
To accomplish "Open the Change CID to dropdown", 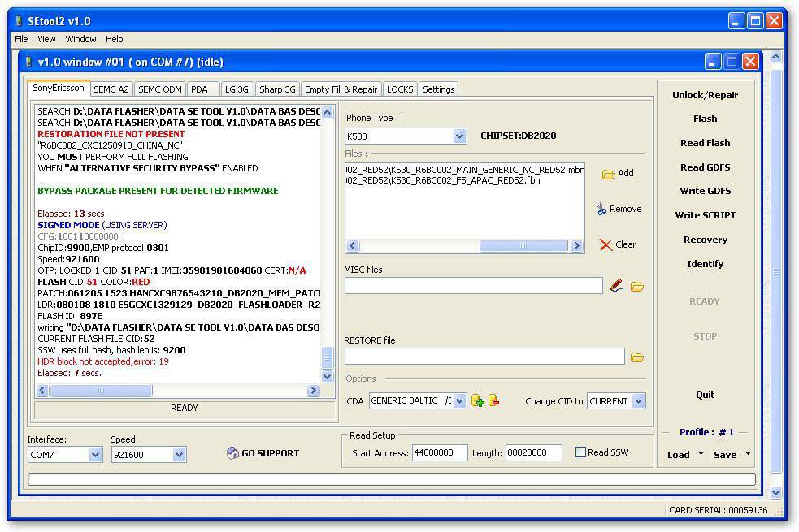I will (x=639, y=401).
